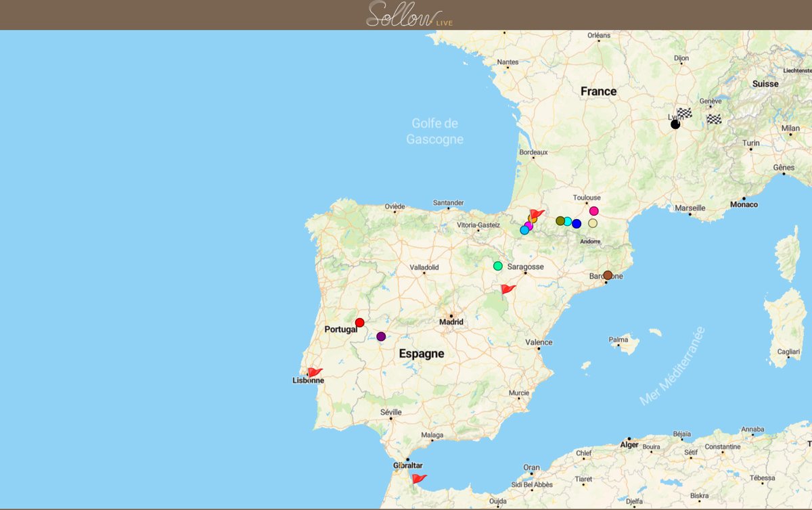Click the dark blue marker in the Pyrenees
The width and height of the screenshot is (812, 510).
pos(577,224)
